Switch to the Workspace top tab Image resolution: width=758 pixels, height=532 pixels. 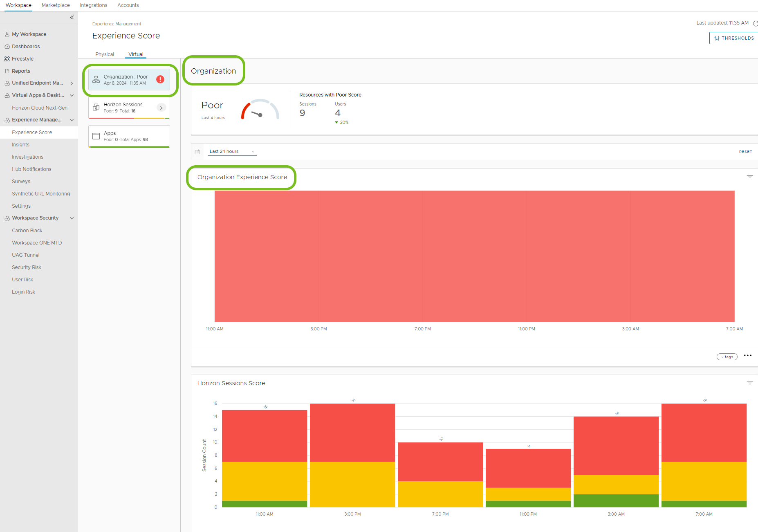coord(18,5)
